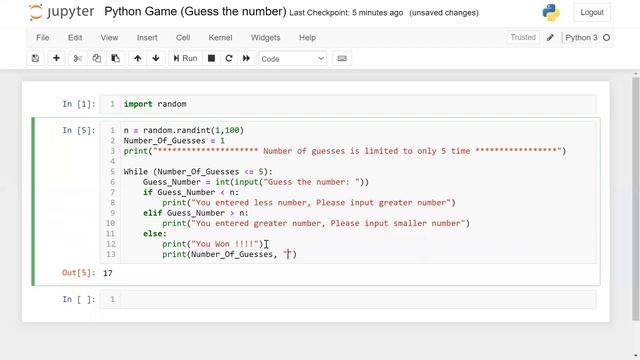Image resolution: width=640 pixels, height=360 pixels.
Task: Run the selected cell
Action: tap(185, 58)
